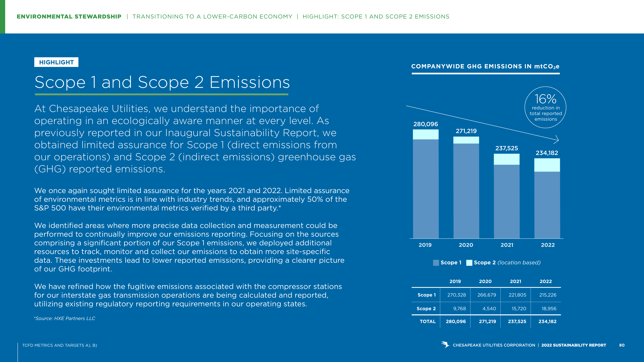Click the 271,219 label above the 2020 bar
Screen dimensions: 644x362
pos(466,131)
